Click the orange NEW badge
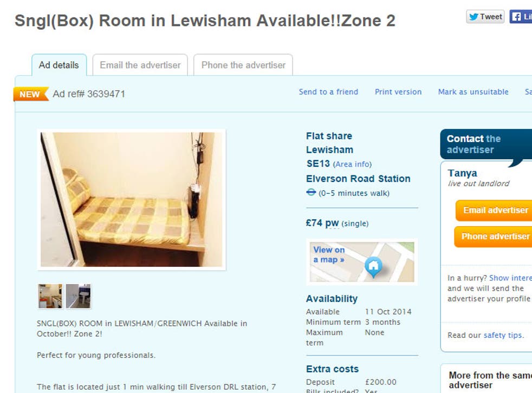The image size is (532, 393). 30,94
